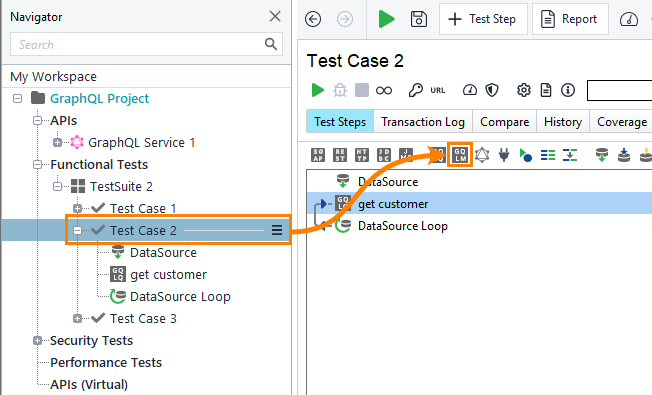Open test case settings gear
652x395 pixels.
(x=524, y=90)
